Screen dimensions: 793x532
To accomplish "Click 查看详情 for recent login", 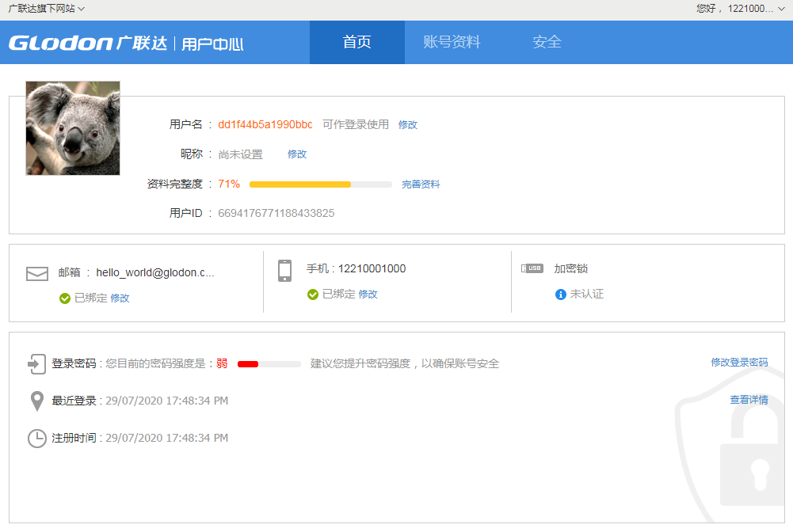I will (749, 401).
